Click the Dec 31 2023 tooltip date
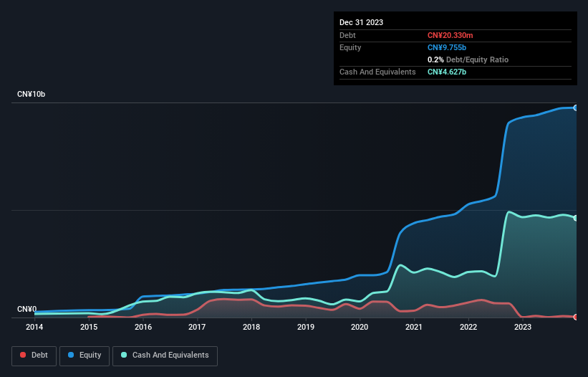Screen dimensions: 588x377 [361, 22]
